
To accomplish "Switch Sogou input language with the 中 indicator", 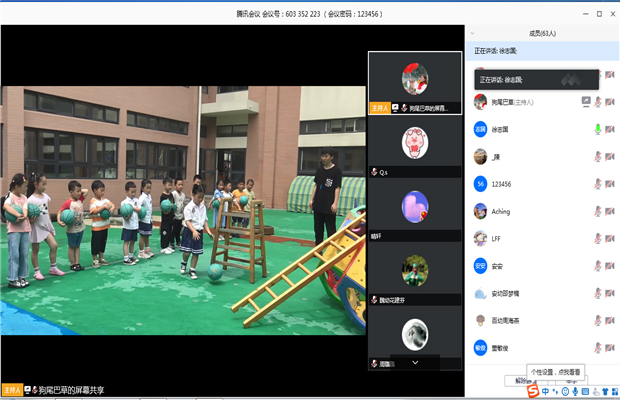I will click(x=546, y=391).
